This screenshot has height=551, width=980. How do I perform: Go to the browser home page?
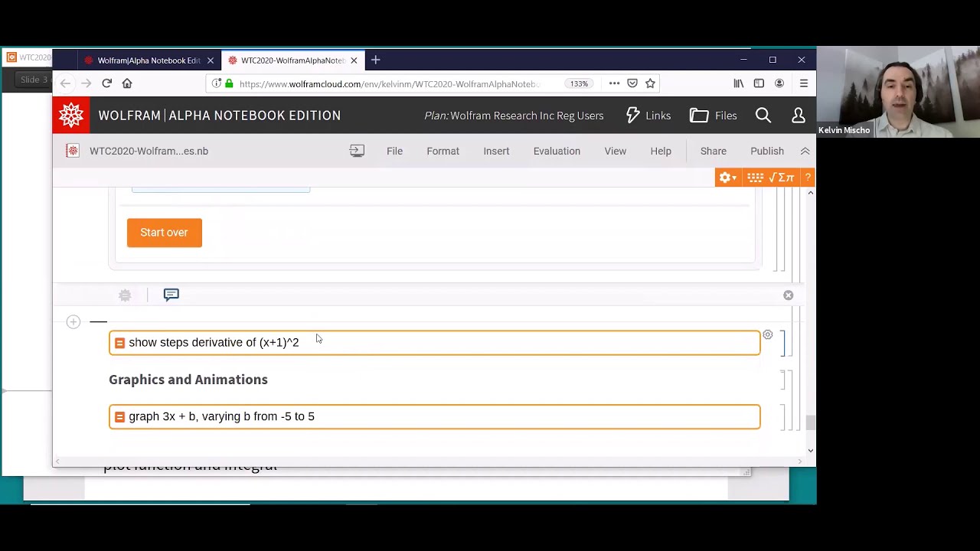127,83
